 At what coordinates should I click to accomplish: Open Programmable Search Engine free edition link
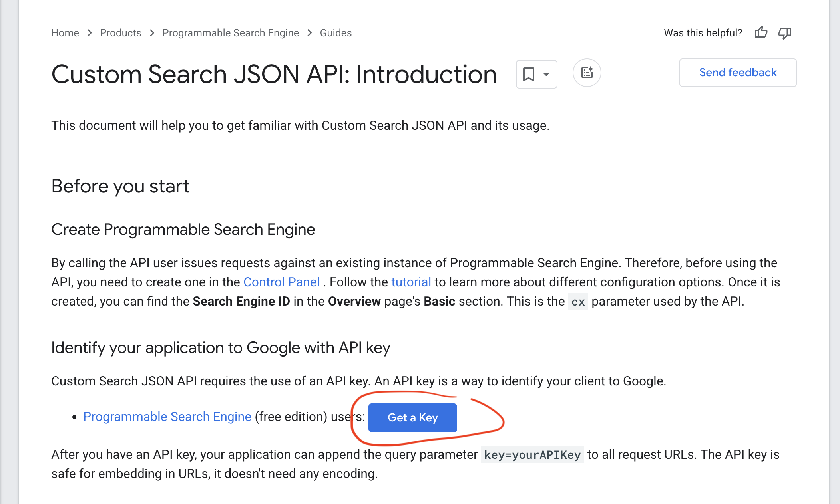click(167, 417)
